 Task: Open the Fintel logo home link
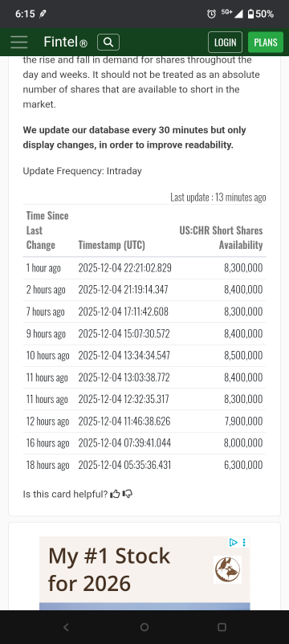pos(65,43)
